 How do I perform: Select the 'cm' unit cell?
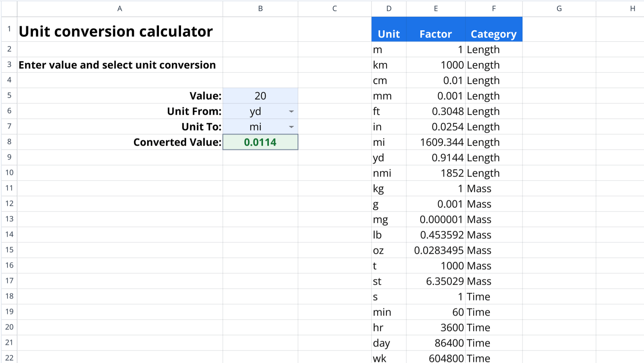(x=389, y=80)
